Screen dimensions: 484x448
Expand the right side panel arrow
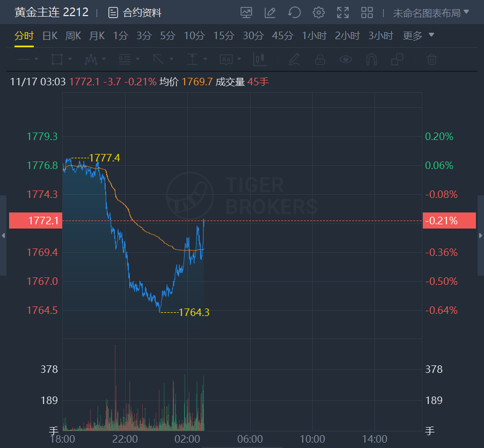pos(481,236)
